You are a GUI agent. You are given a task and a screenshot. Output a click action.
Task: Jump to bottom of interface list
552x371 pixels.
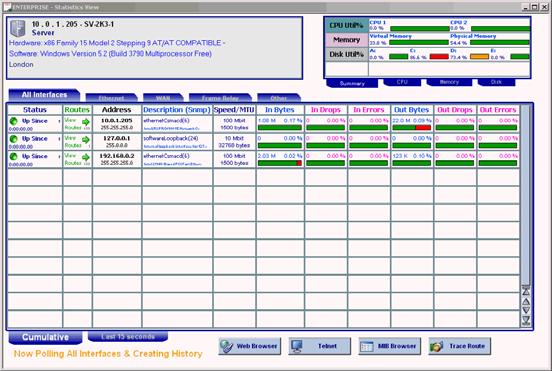526,320
